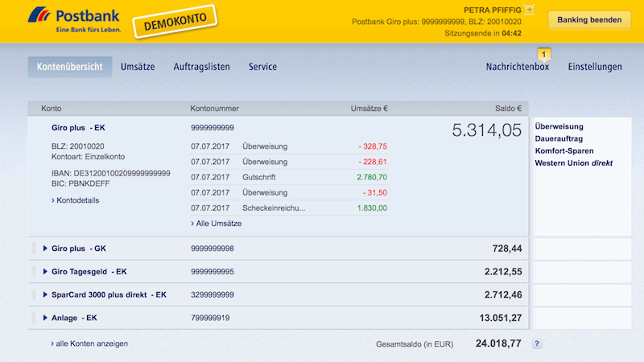This screenshot has width=644, height=362.
Task: Open the Nachrichtenbox menu item
Action: click(x=518, y=67)
